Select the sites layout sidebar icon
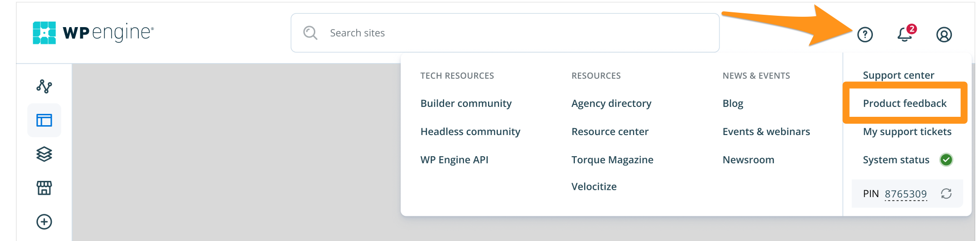The width and height of the screenshot is (980, 241). pos(44,120)
